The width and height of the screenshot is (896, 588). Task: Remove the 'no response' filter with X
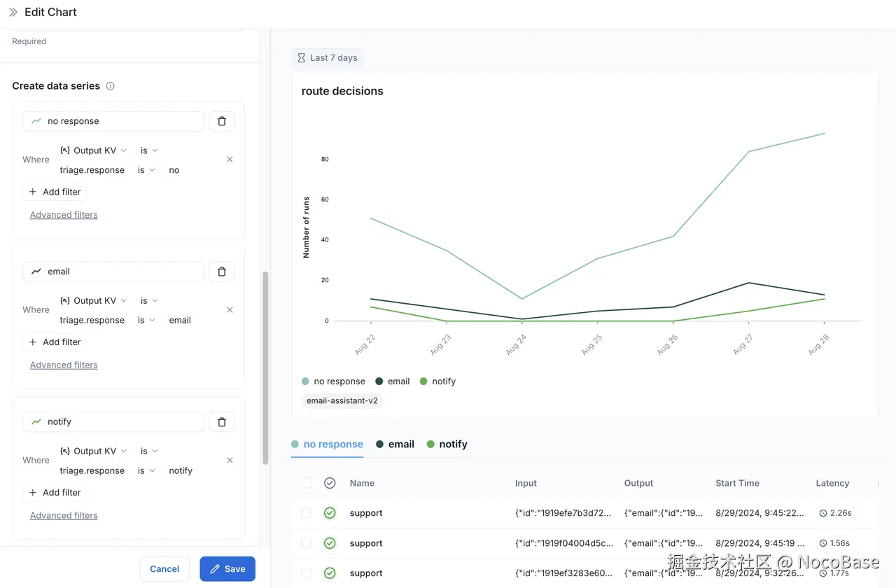point(230,160)
